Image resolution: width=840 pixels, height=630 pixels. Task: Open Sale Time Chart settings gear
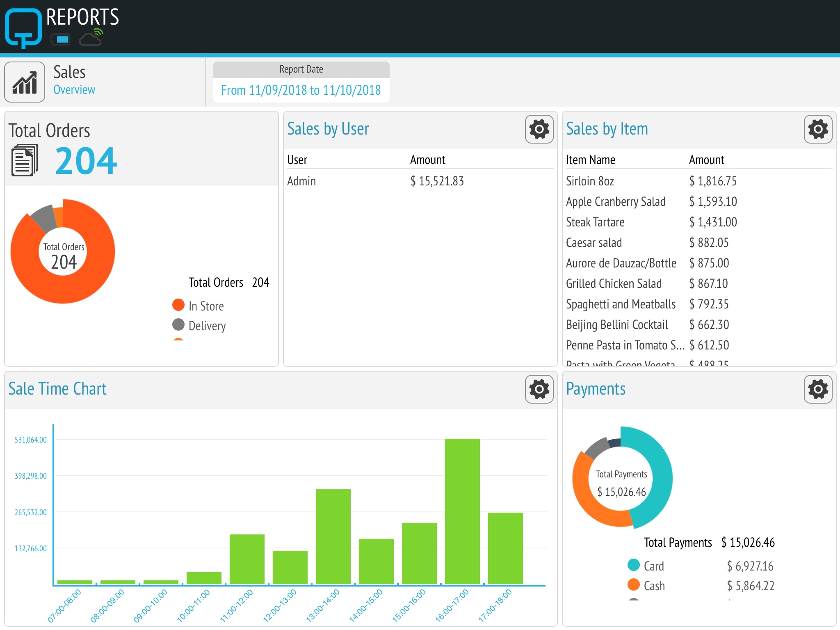(x=539, y=389)
